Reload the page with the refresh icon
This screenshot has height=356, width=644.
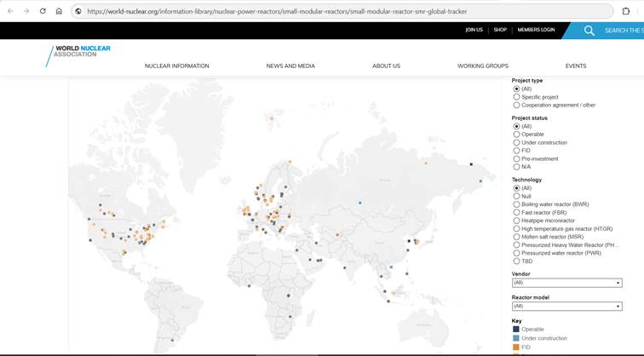coord(43,11)
